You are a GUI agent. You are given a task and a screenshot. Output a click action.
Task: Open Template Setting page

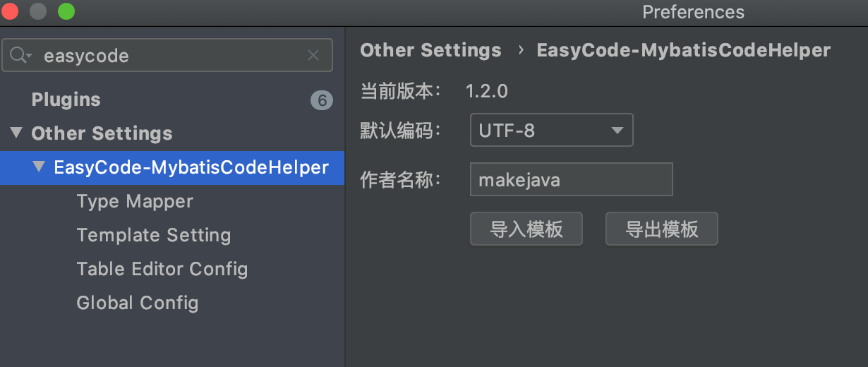pyautogui.click(x=154, y=236)
